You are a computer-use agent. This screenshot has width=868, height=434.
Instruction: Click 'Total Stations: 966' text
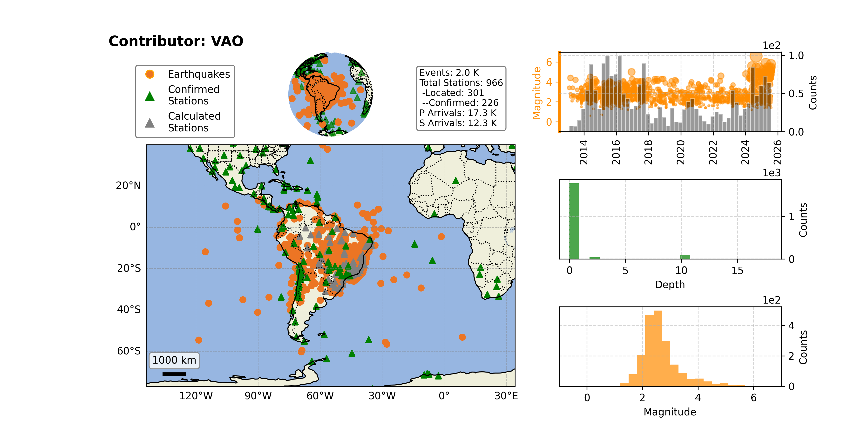tap(461, 83)
